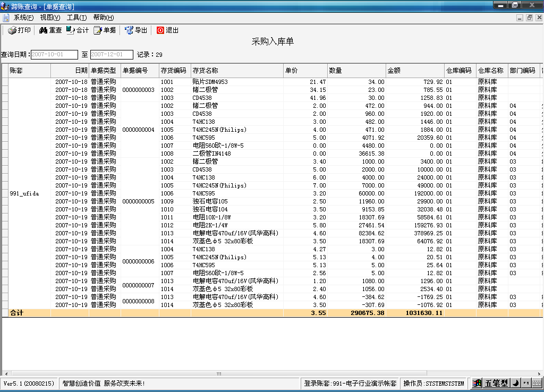Click the 部门编码 column header
Screen dimensions: 544x392
pos(524,71)
